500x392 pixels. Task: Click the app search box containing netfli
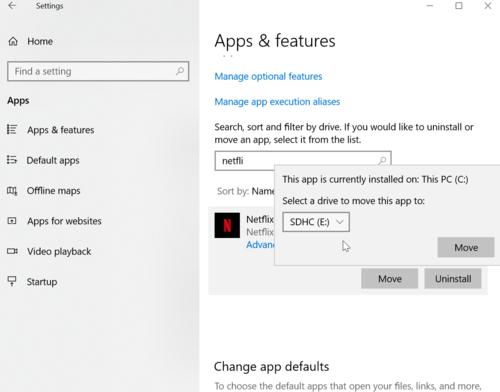tap(303, 161)
